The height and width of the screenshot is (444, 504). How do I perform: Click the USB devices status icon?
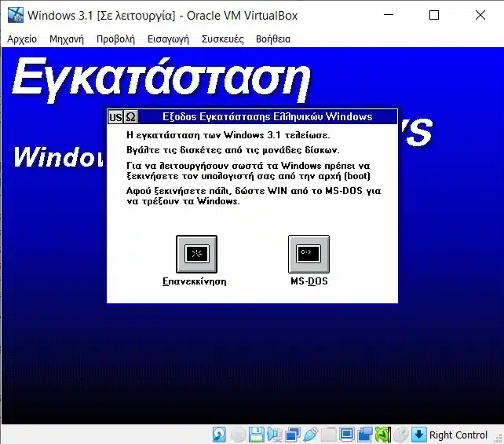pos(311,435)
